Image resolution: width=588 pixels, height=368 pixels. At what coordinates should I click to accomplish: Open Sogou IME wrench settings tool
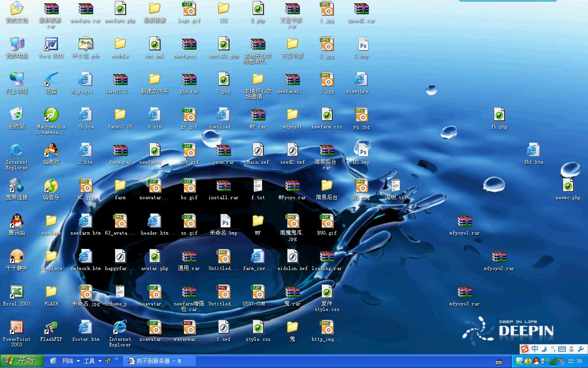(x=581, y=349)
